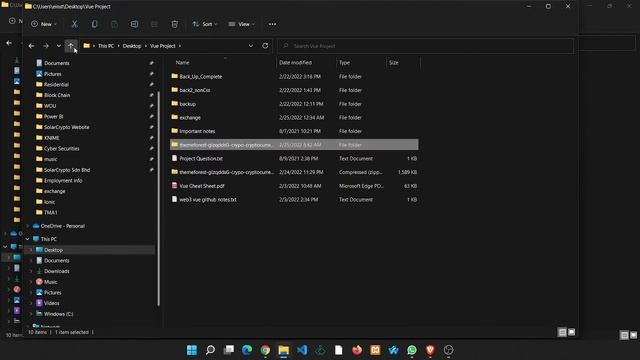Open the Windows Start menu
Viewport: 640px width, 360px height.
tap(192, 350)
